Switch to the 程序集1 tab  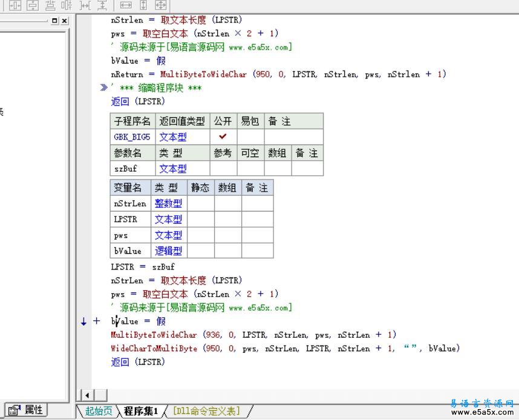[141, 411]
